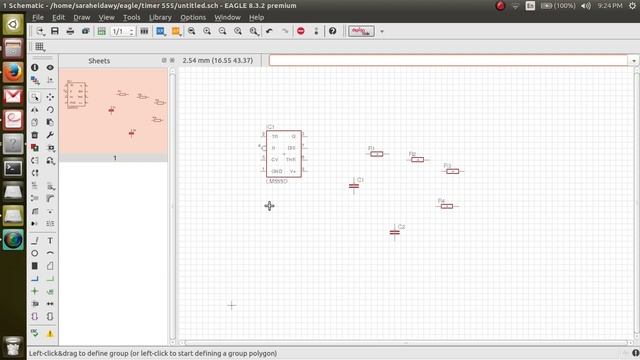This screenshot has height=360, width=640.
Task: Select the Polygon drawing tool
Action: (x=50, y=266)
